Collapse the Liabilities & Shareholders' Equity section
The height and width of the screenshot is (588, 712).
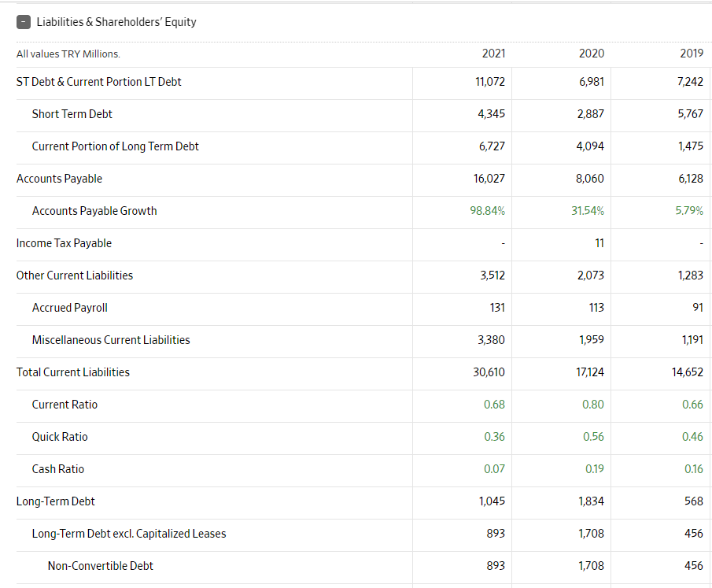(24, 22)
